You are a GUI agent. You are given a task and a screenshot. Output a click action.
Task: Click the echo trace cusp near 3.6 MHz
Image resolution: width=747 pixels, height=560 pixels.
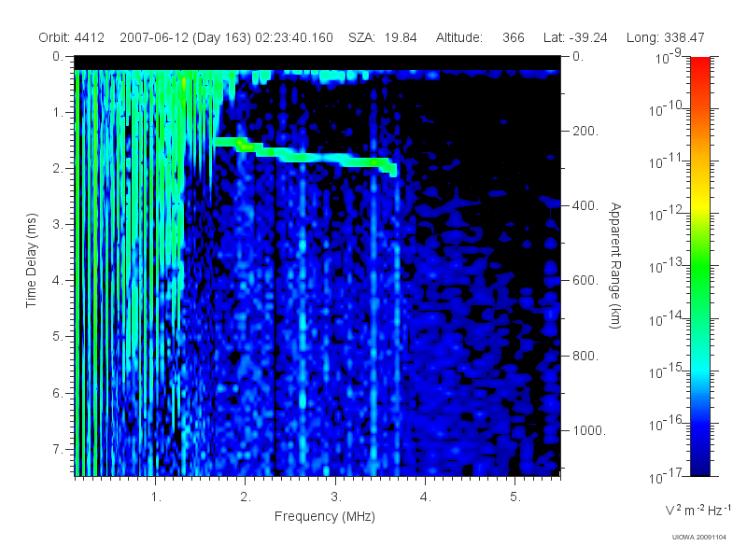[392, 169]
